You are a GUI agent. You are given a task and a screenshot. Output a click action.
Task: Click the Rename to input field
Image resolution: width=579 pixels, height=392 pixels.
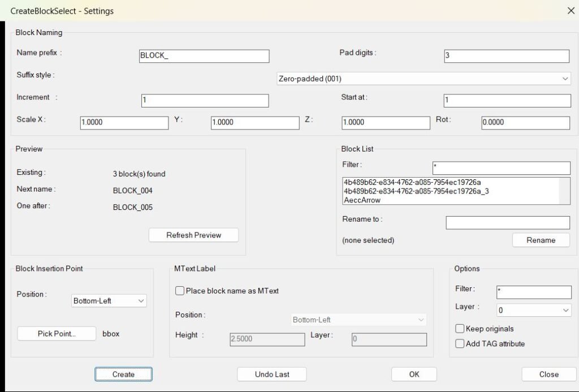click(x=508, y=222)
